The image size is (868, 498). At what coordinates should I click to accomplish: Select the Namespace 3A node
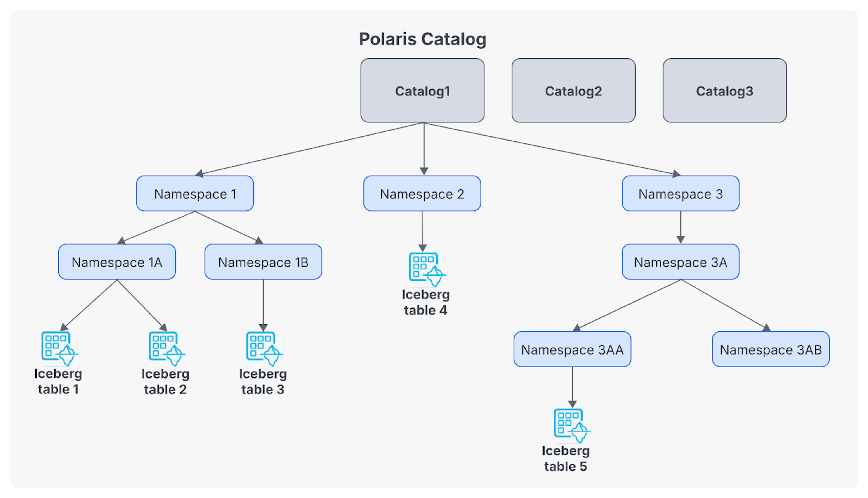(x=681, y=262)
